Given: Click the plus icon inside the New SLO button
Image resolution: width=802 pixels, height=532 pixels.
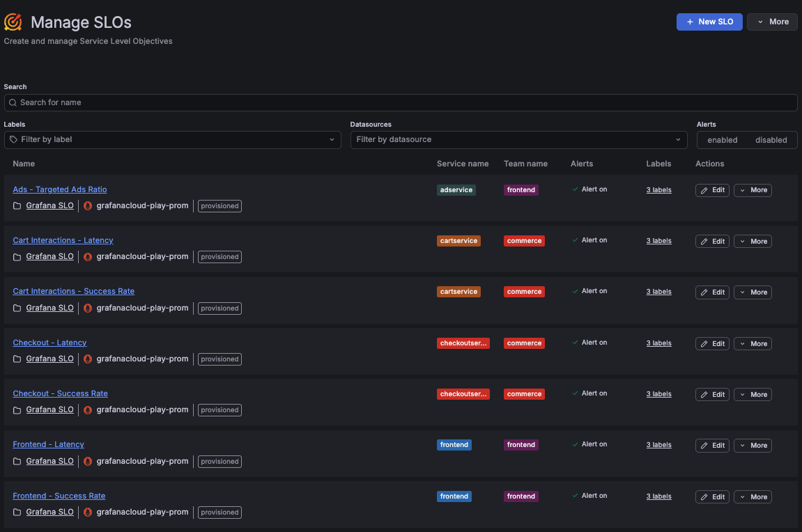Looking at the screenshot, I should tap(689, 22).
